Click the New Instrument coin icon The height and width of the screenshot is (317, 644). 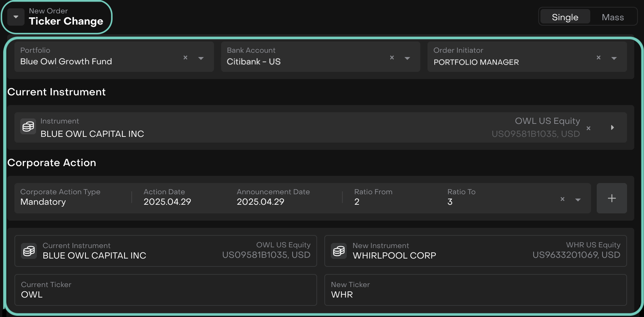[x=339, y=251]
